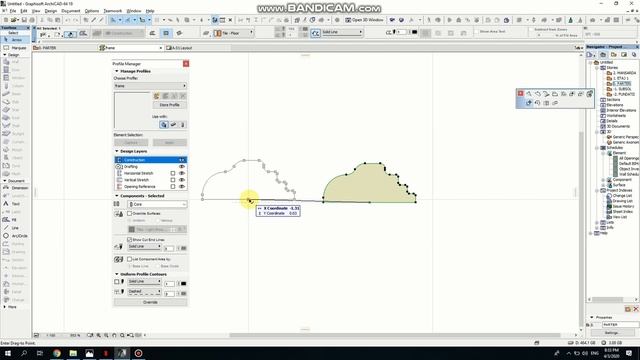Click the column icon under Use with
The height and width of the screenshot is (360, 640).
pos(182,124)
